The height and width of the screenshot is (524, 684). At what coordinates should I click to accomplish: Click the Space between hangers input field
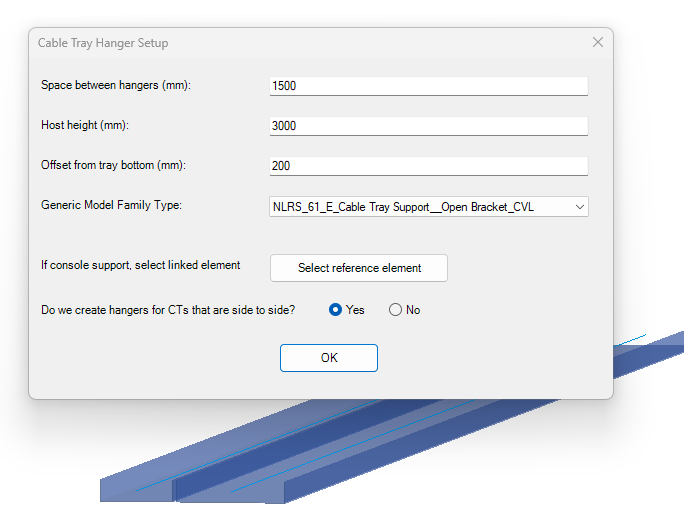(x=429, y=86)
